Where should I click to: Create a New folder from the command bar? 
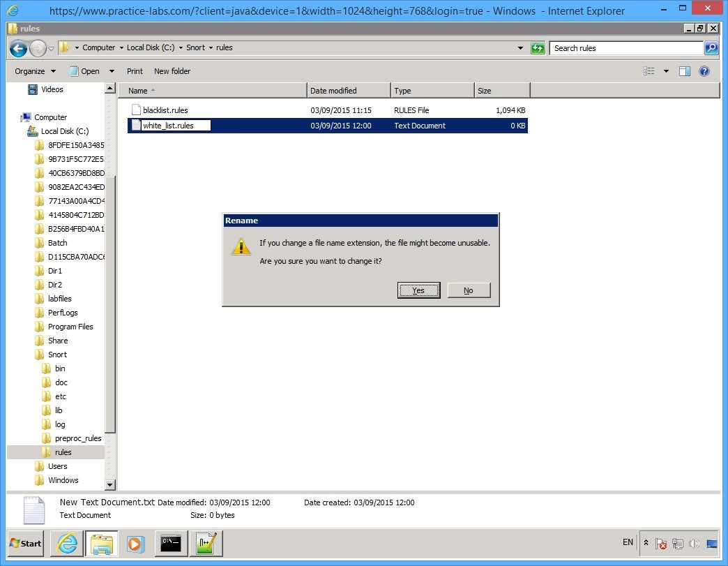(172, 70)
